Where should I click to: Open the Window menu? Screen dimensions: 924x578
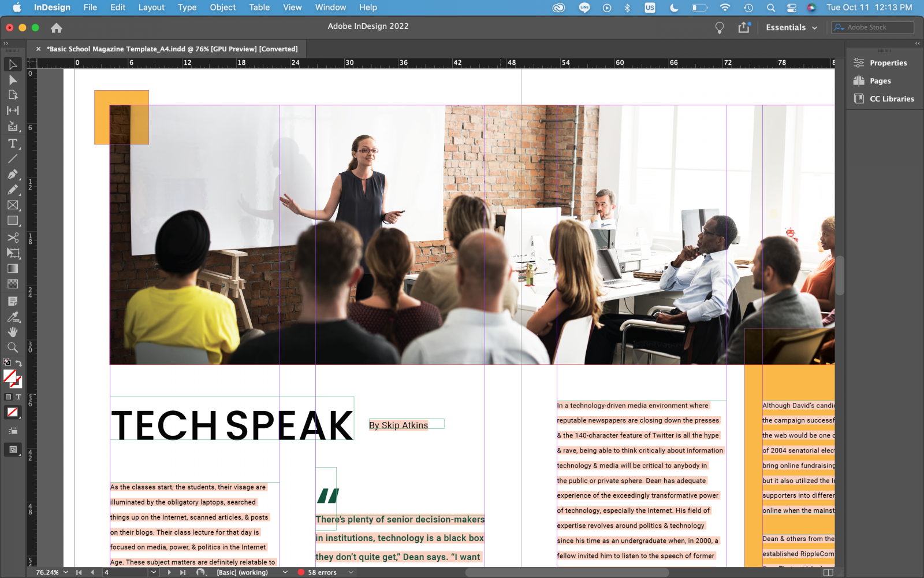330,8
